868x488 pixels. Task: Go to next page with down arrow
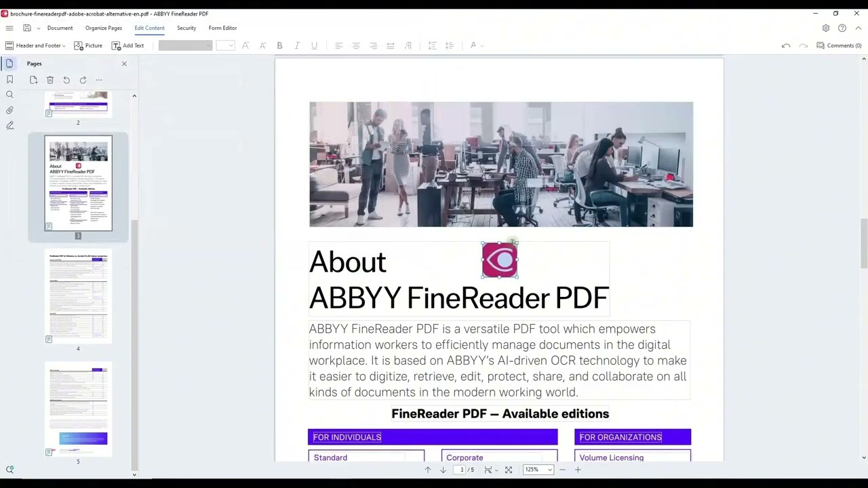coord(443,470)
